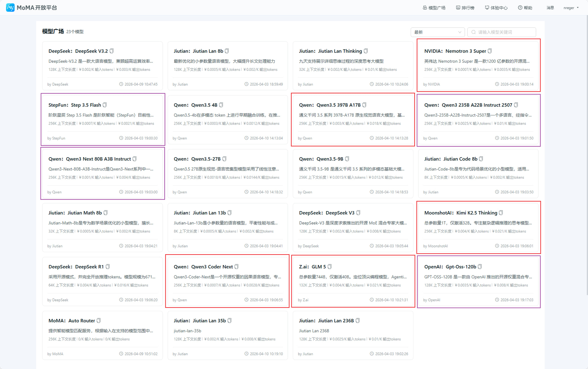Copy icon next to Kimi K2.5 Thinking
Image resolution: width=588 pixels, height=369 pixels.
501,213
